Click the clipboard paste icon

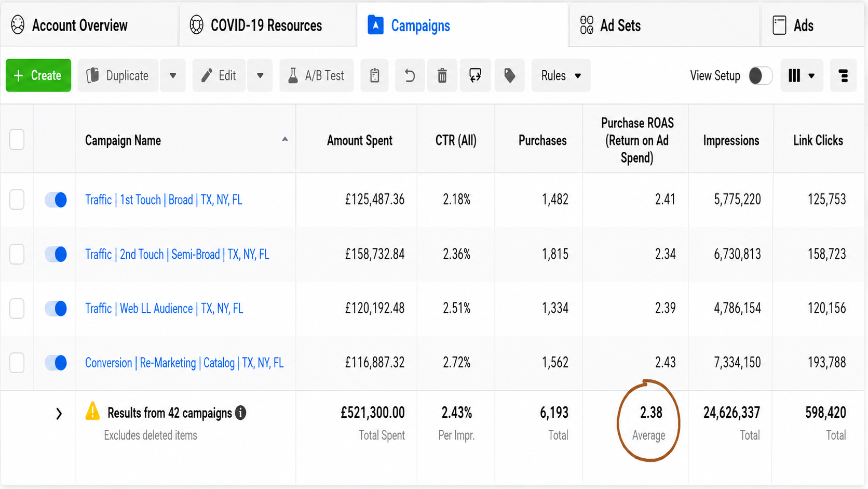(x=374, y=76)
